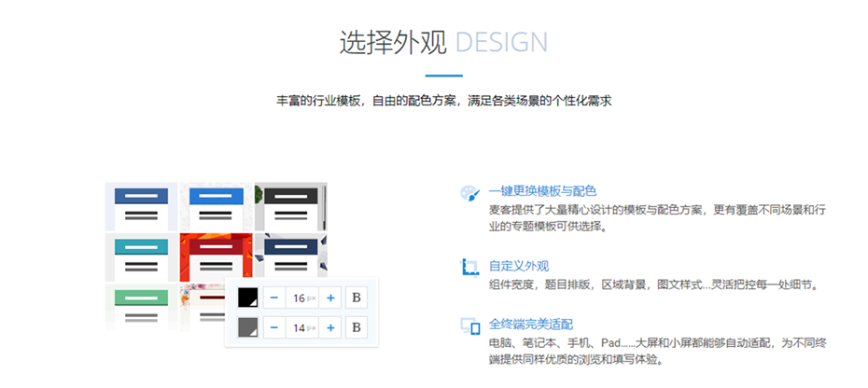Click the description starting 电脑、笔记本、手机

pos(658,351)
